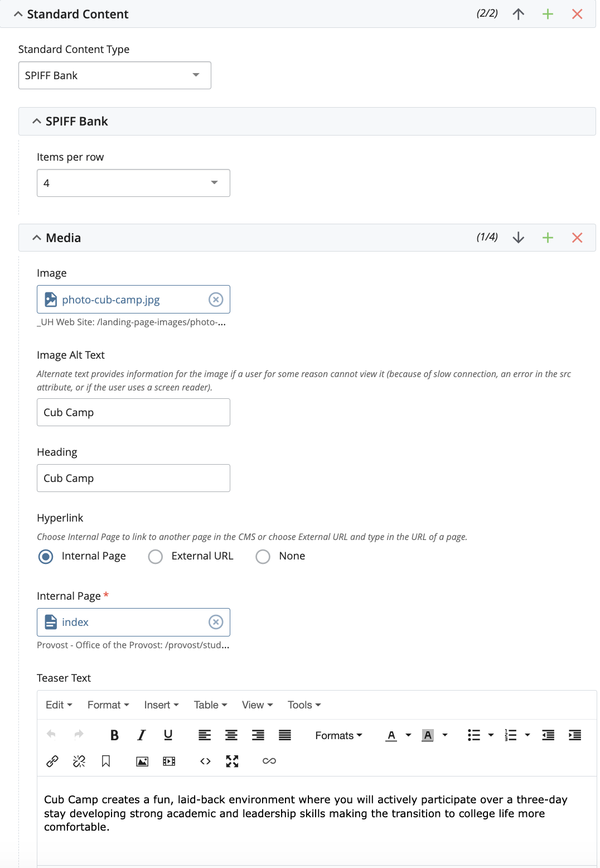Open the Table menu
Image resolution: width=600 pixels, height=868 pixels.
tap(210, 705)
